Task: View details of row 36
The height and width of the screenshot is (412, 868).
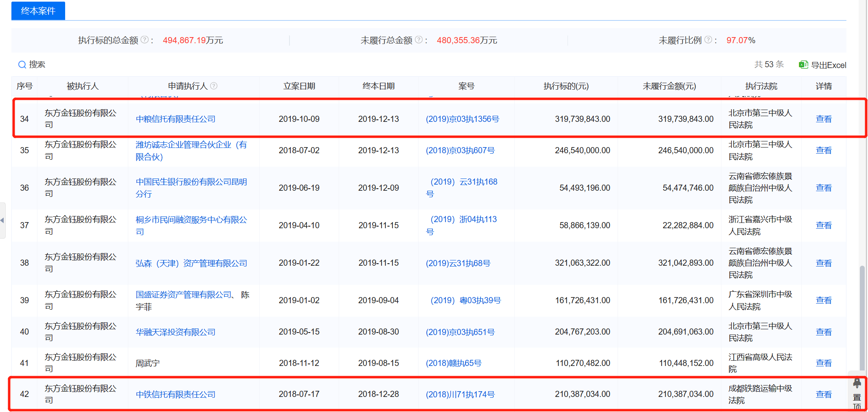Action: coord(824,188)
